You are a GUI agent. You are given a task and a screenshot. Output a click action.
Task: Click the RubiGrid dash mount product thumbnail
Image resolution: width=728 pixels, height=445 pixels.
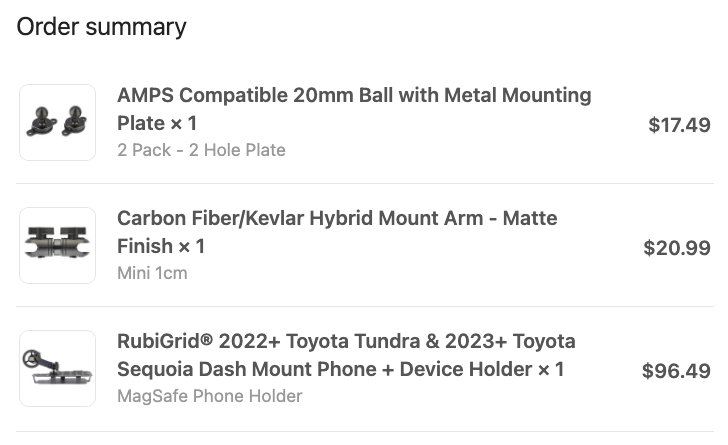[x=58, y=369]
